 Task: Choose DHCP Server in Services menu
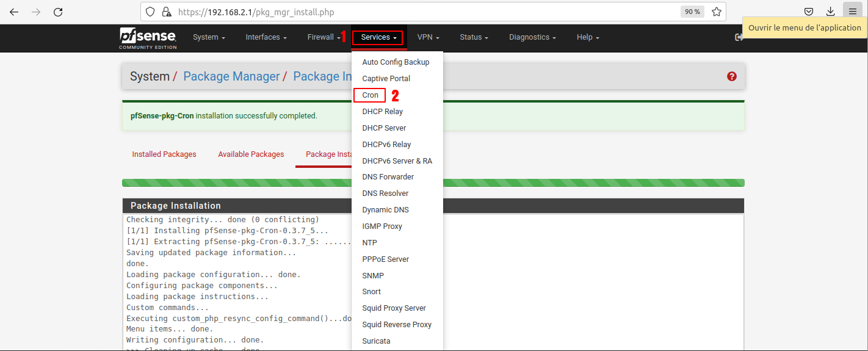click(x=384, y=128)
